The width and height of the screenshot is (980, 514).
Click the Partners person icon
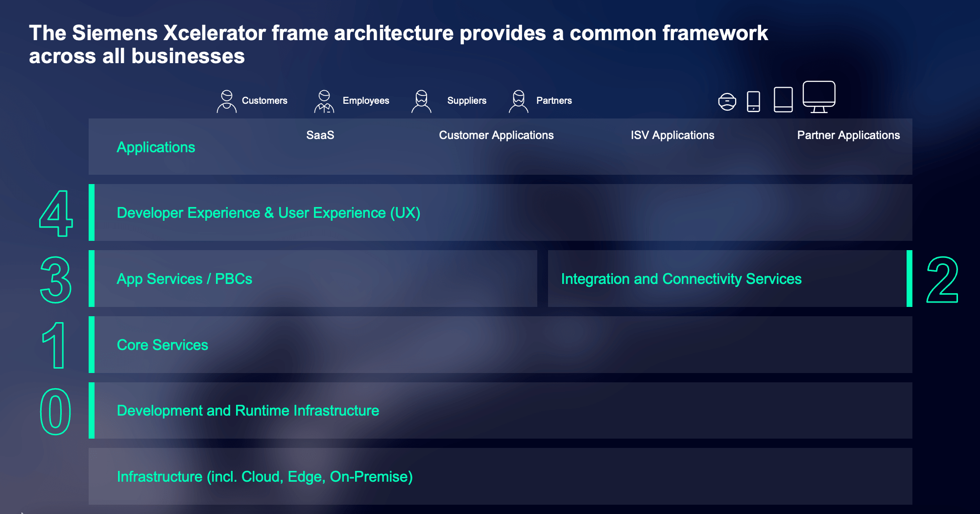pos(519,101)
